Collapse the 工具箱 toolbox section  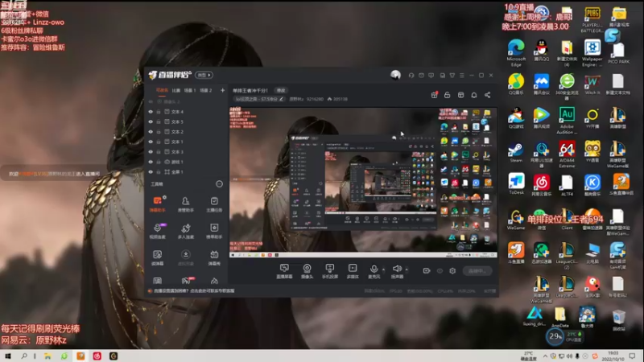coord(219,184)
